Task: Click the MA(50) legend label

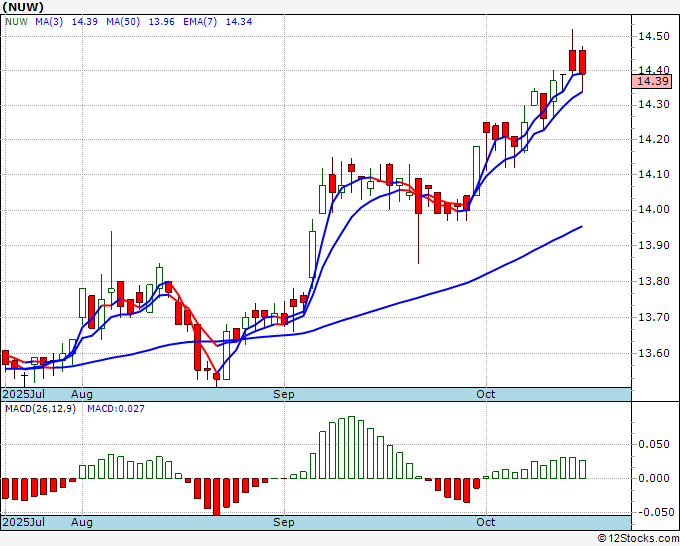Action: [123, 22]
